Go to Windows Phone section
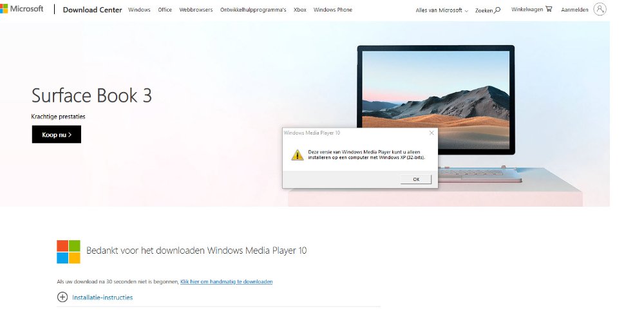This screenshot has width=644, height=313. pyautogui.click(x=333, y=10)
